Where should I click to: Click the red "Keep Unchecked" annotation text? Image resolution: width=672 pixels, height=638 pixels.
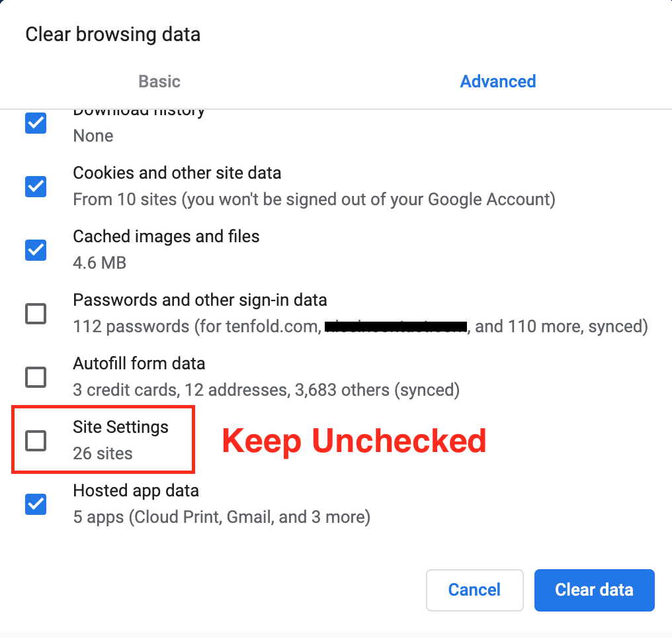pos(354,441)
